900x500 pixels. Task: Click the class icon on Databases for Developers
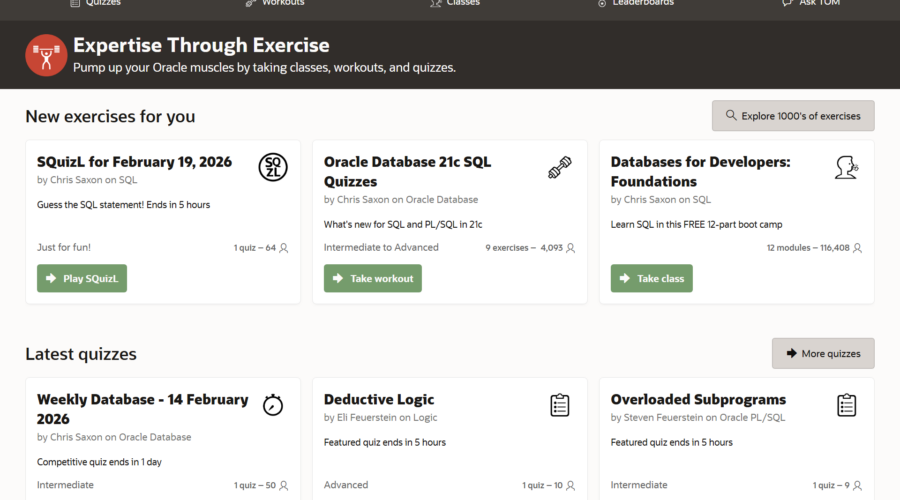[x=846, y=168]
